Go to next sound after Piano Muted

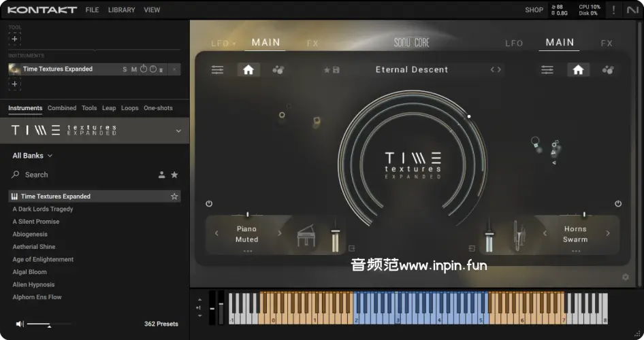(279, 233)
